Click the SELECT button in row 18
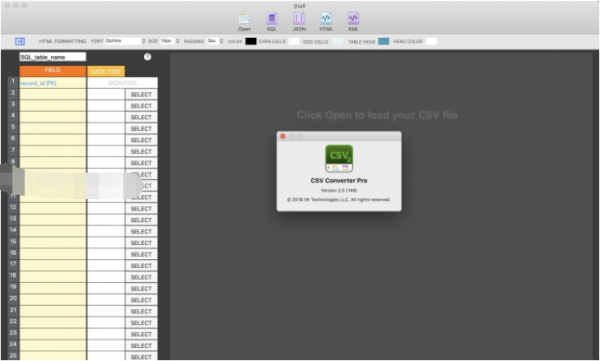 pos(141,278)
